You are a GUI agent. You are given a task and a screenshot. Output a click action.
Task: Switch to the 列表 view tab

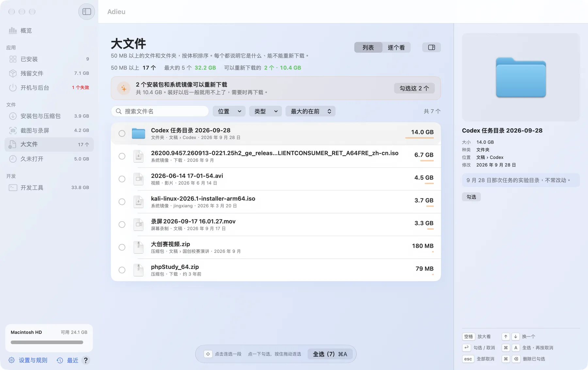pyautogui.click(x=368, y=47)
